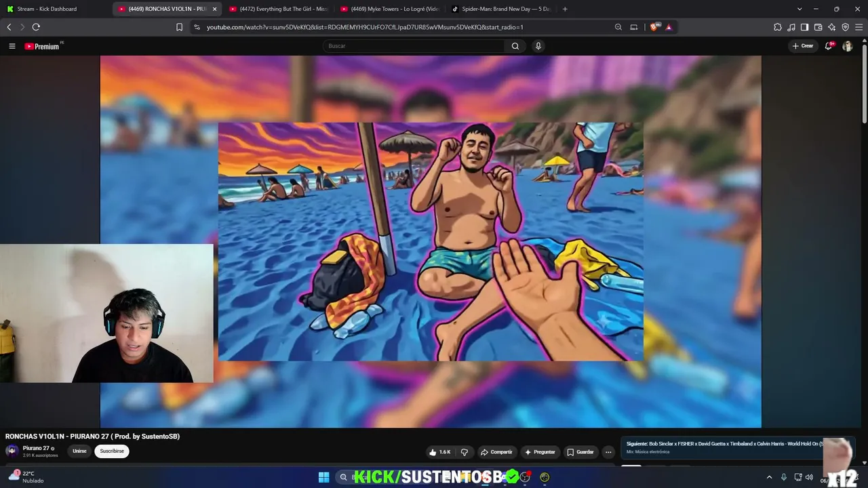The width and height of the screenshot is (868, 488).
Task: Switch to the Everything But The Girl tab
Action: (278, 9)
